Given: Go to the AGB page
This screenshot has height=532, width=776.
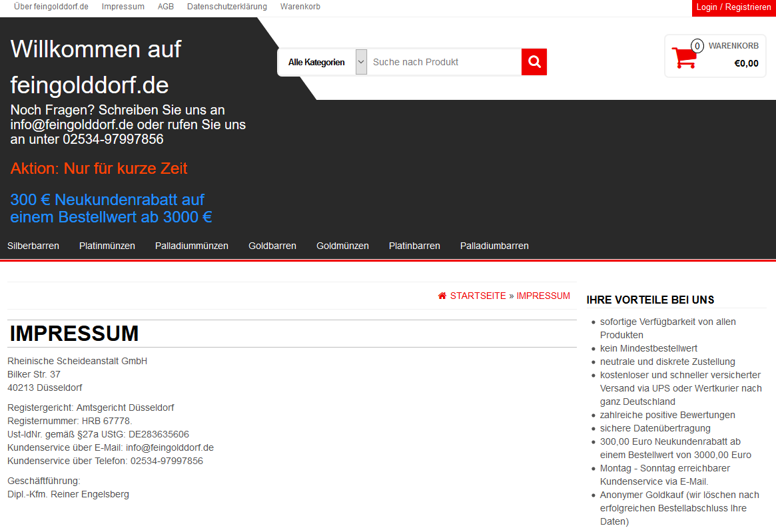Looking at the screenshot, I should [166, 7].
